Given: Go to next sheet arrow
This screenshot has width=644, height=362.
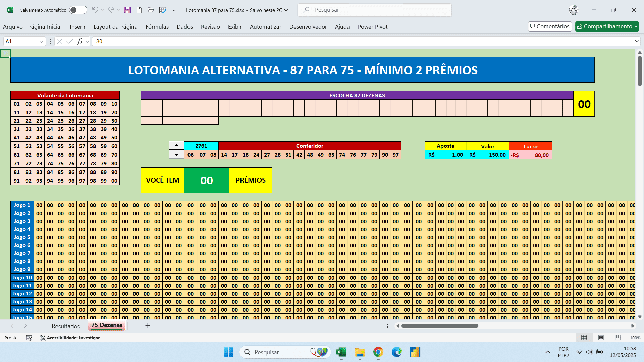Looking at the screenshot, I should point(25,326).
